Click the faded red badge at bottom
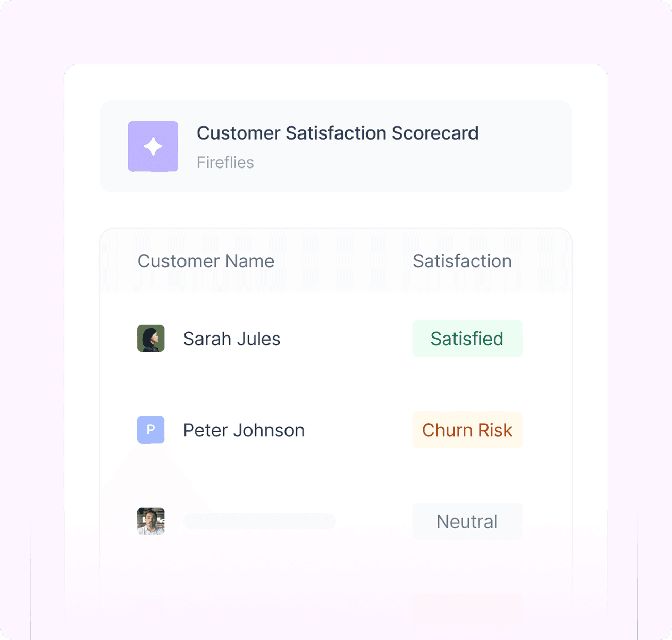This screenshot has height=640, width=672. tap(467, 608)
